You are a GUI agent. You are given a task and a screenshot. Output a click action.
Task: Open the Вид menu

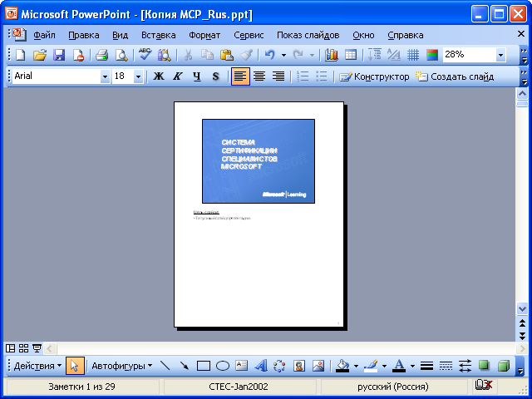[x=120, y=35]
